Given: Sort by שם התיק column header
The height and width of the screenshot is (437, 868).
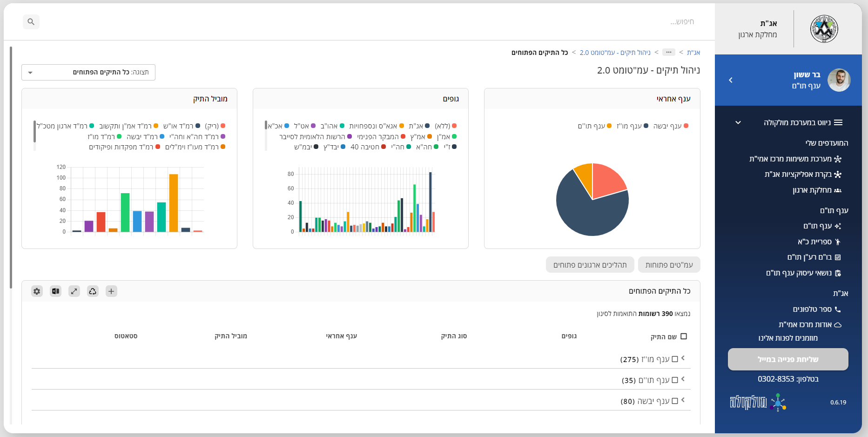Looking at the screenshot, I should coord(664,336).
